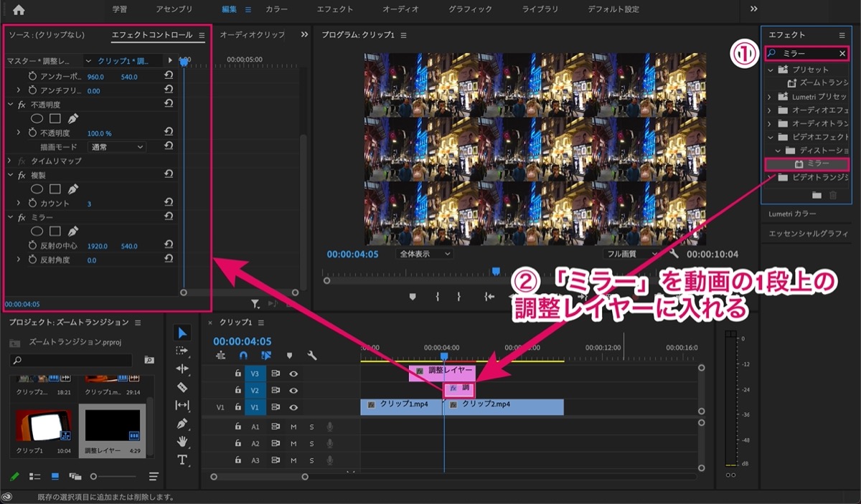Select the Hand tool

pos(182,441)
